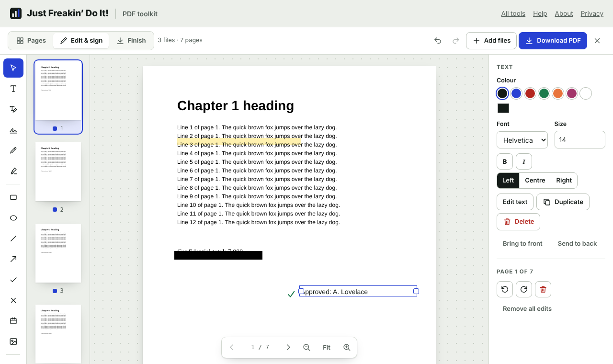Delete the current page with trash icon
Image resolution: width=613 pixels, height=364 pixels.
(x=543, y=289)
